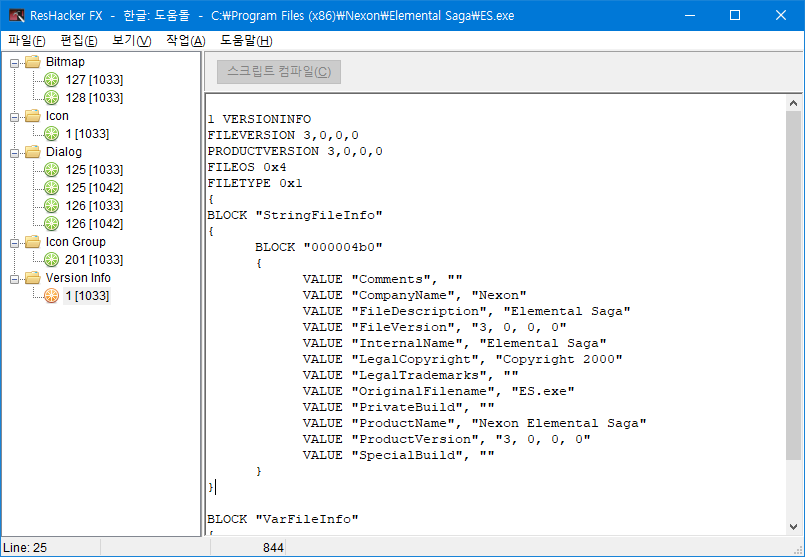Click the script editor vertical scrollbar thumb
This screenshot has width=805, height=557.
pos(793,285)
